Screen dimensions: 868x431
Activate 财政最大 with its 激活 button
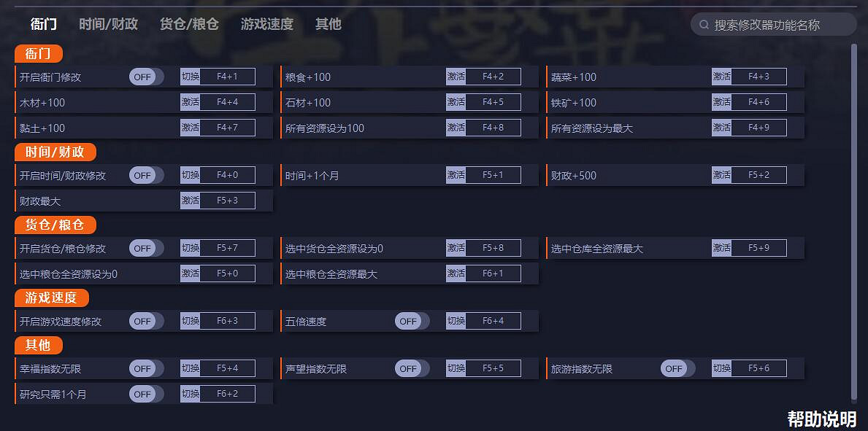pos(190,201)
